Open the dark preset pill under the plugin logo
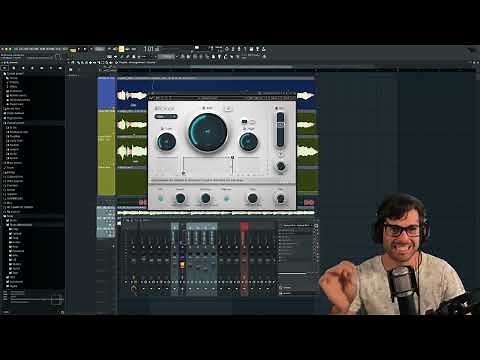Image resolution: width=480 pixels, height=360 pixels. coord(166,116)
